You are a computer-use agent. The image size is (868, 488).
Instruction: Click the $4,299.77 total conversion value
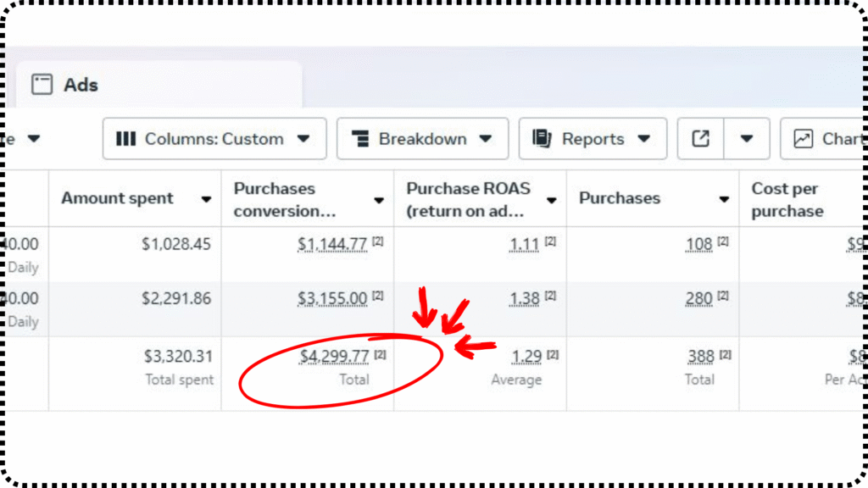[334, 357]
